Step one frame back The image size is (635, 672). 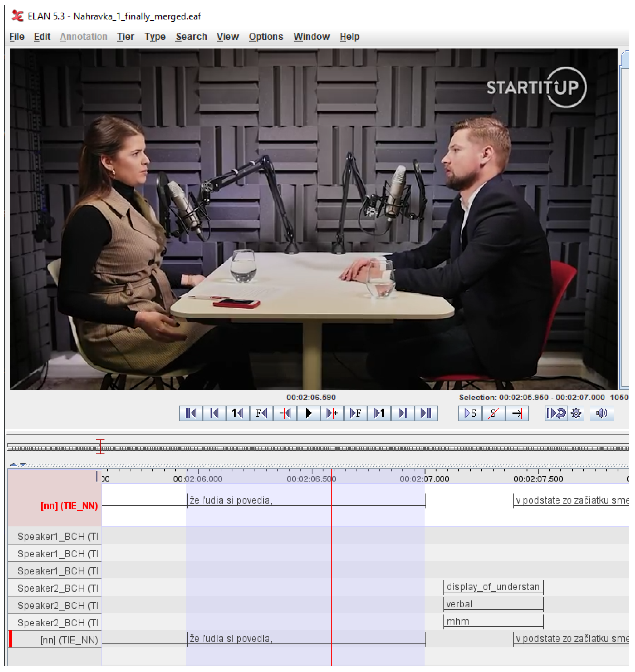tap(261, 413)
